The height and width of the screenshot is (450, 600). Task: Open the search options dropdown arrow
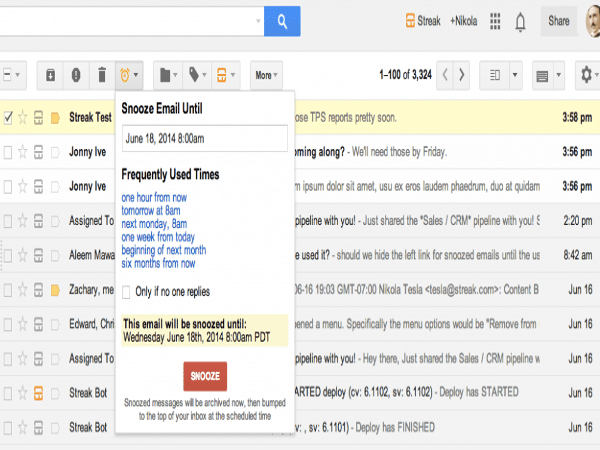coord(258,21)
